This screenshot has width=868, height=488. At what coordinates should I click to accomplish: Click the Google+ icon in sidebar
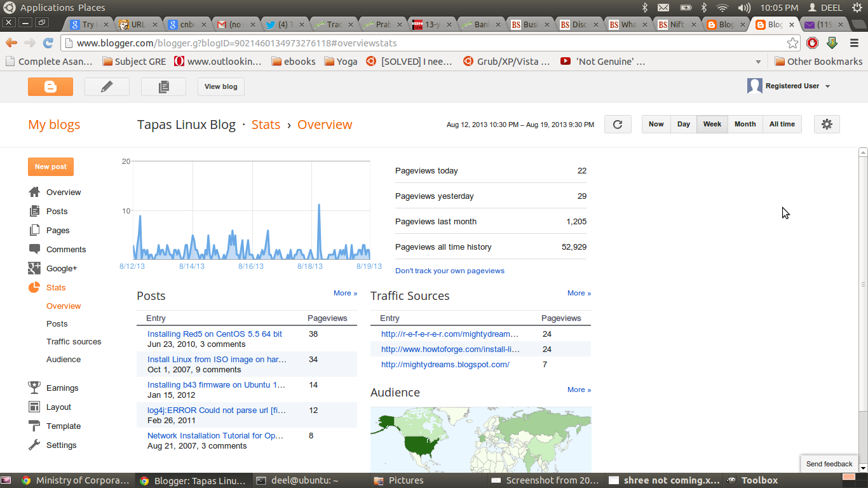(x=34, y=268)
